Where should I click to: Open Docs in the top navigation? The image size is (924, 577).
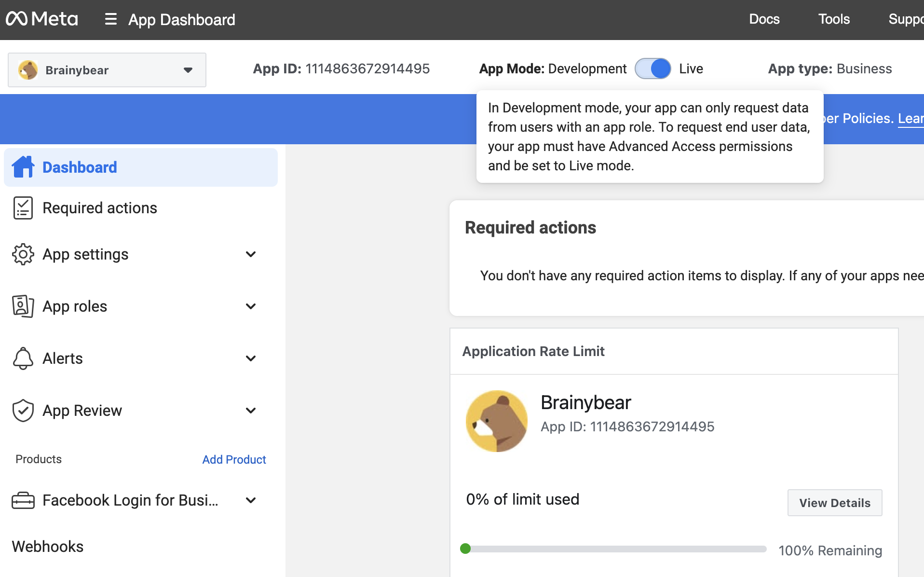764,19
